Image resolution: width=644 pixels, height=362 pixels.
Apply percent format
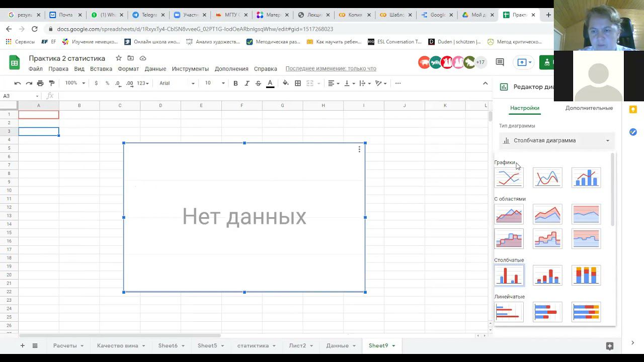107,83
